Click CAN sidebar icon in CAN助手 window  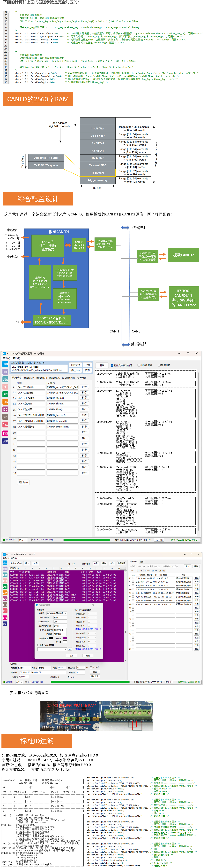click(5, 593)
